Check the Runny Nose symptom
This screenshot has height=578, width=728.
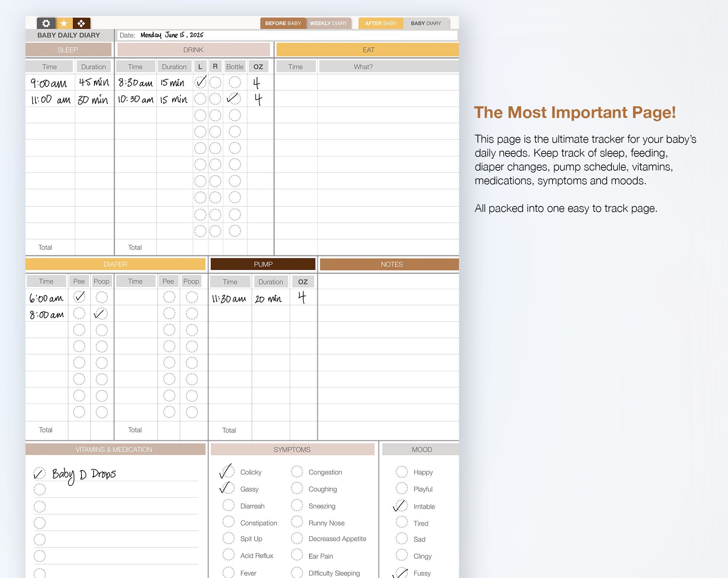click(297, 522)
